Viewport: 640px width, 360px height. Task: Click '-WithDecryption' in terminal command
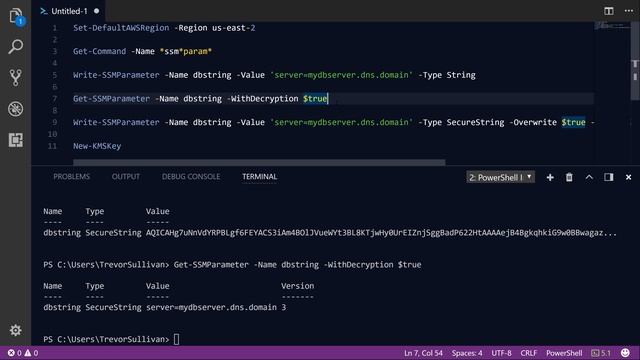[x=358, y=264]
